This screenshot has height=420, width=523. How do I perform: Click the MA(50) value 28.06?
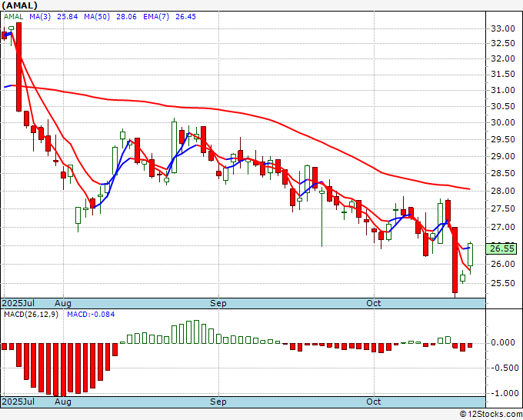click(x=126, y=17)
